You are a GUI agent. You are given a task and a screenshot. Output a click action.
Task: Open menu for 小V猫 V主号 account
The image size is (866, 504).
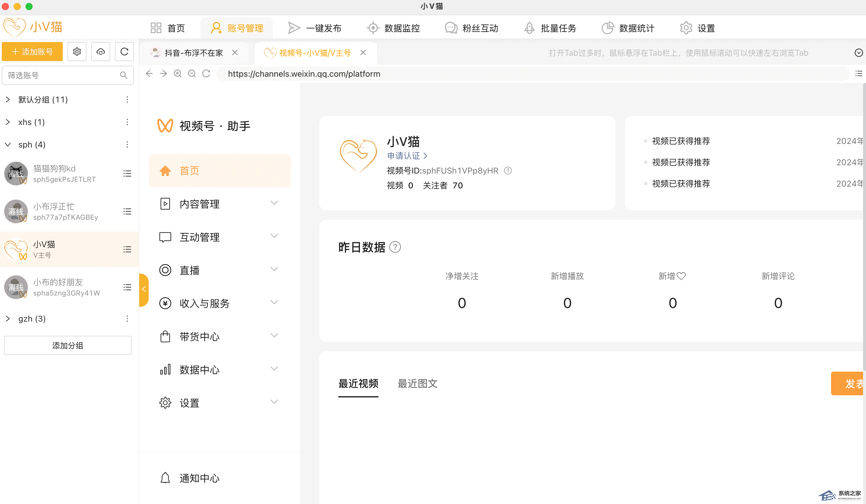tap(127, 249)
